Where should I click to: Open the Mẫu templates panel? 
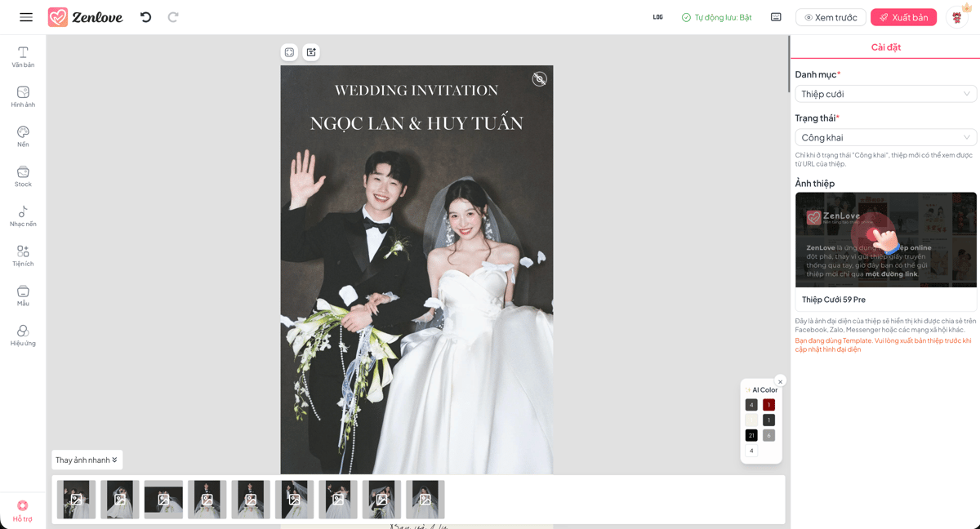pos(22,295)
